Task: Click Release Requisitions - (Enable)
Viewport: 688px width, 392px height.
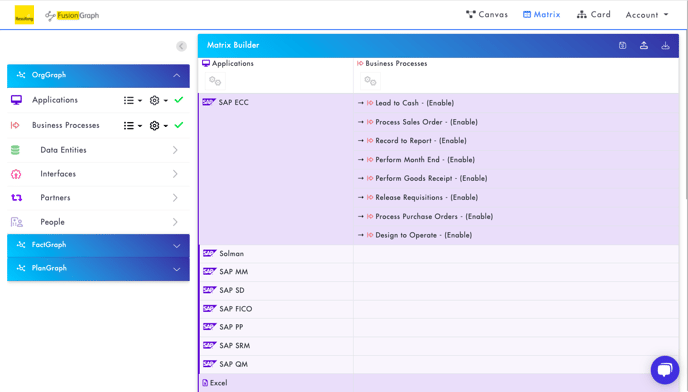Action: point(426,197)
